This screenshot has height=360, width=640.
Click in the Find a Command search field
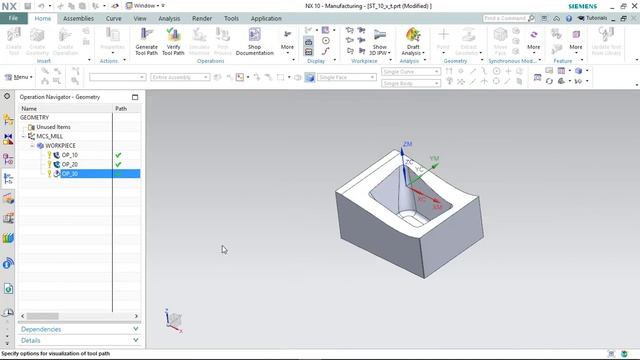(504, 18)
